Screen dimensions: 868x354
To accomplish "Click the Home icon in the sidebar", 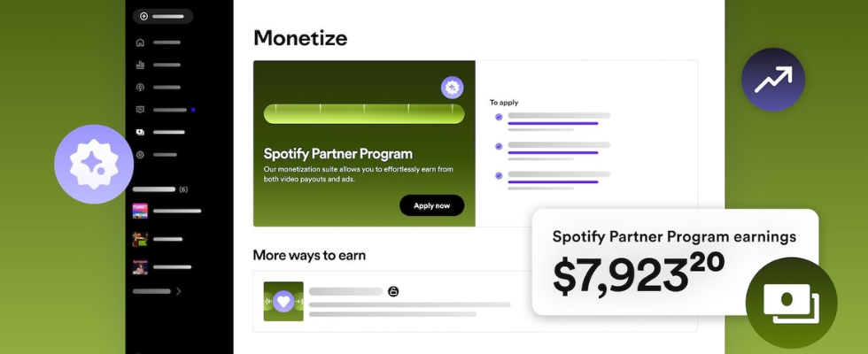I will coord(140,42).
